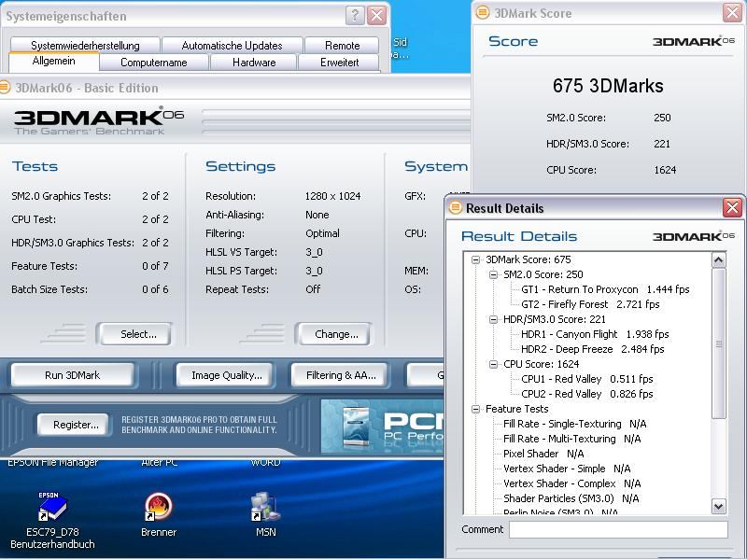The image size is (747, 560).
Task: Open the Automatische Updates tab
Action: 232,46
